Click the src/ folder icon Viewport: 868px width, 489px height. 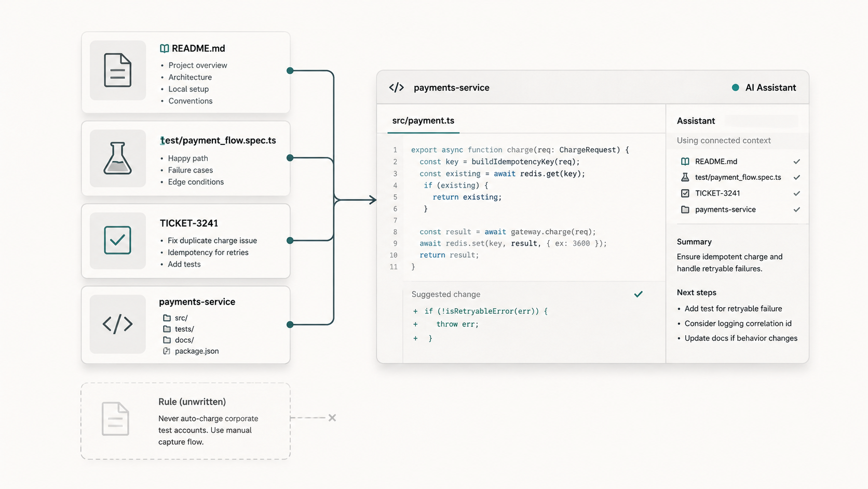167,318
